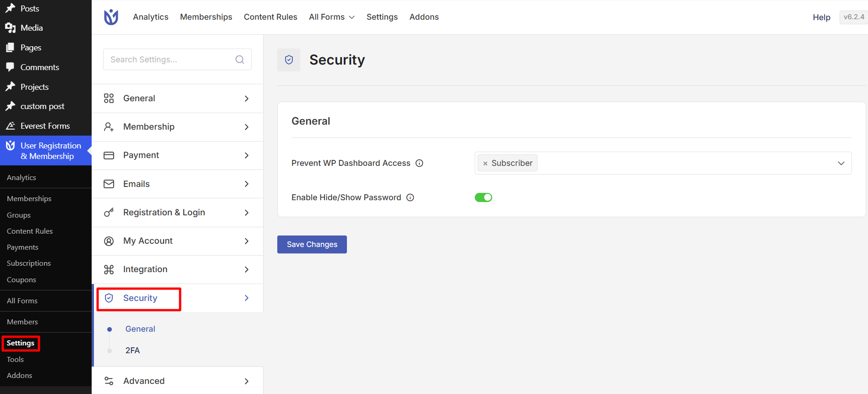
Task: Expand the Integration chevron
Action: click(247, 269)
